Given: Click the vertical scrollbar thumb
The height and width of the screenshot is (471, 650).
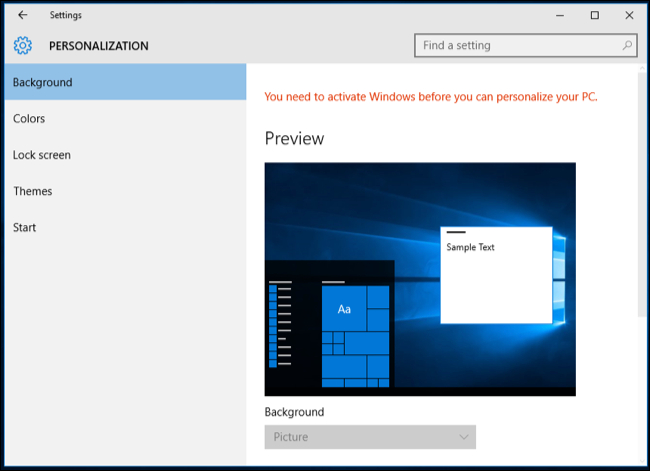Looking at the screenshot, I should [x=642, y=194].
